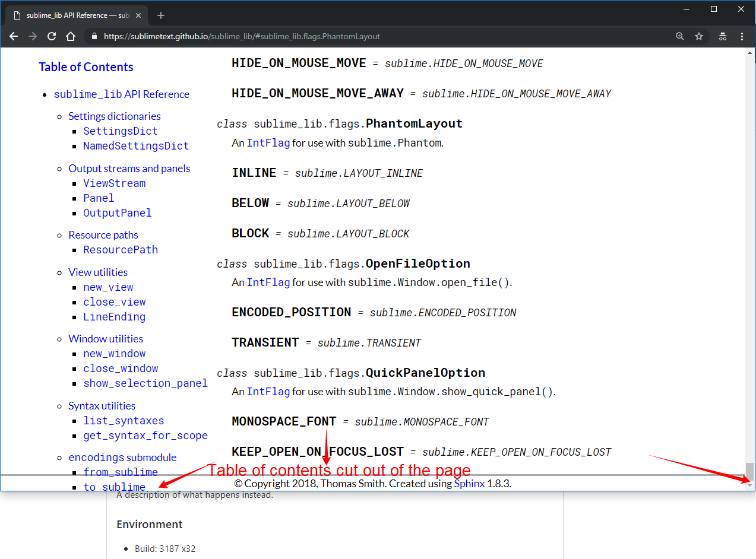This screenshot has width=756, height=559.
Task: Open the incognito profile icon
Action: 723,36
